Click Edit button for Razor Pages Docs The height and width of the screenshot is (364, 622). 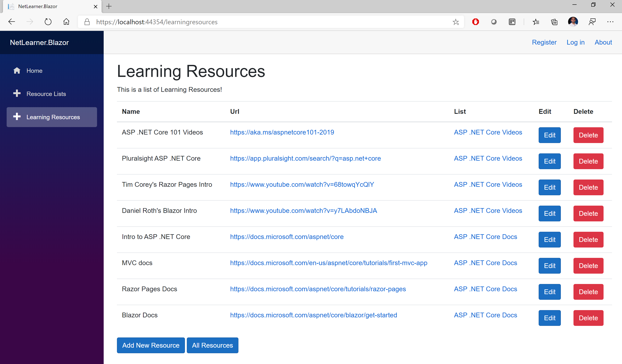[549, 292]
